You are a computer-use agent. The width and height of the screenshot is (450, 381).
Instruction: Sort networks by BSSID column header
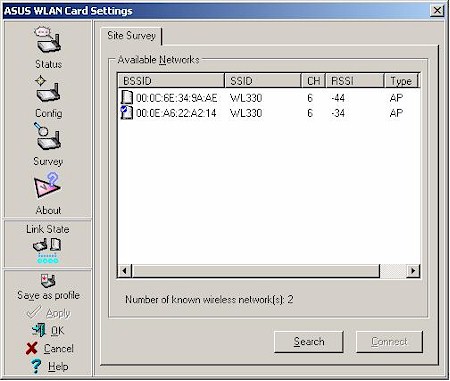click(x=171, y=81)
